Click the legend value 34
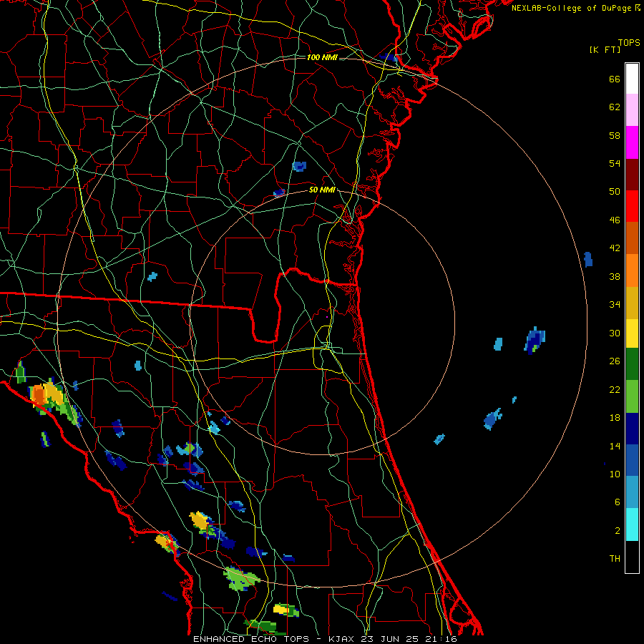The height and width of the screenshot is (644, 644). [x=615, y=305]
